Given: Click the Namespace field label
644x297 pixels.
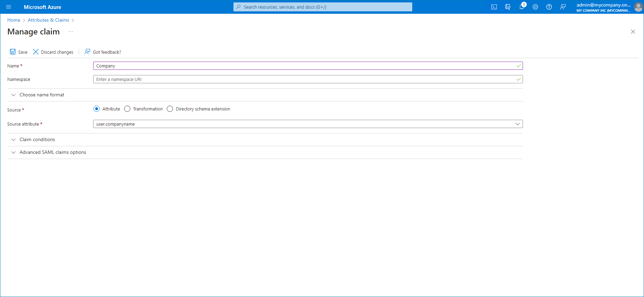Looking at the screenshot, I should click(19, 79).
